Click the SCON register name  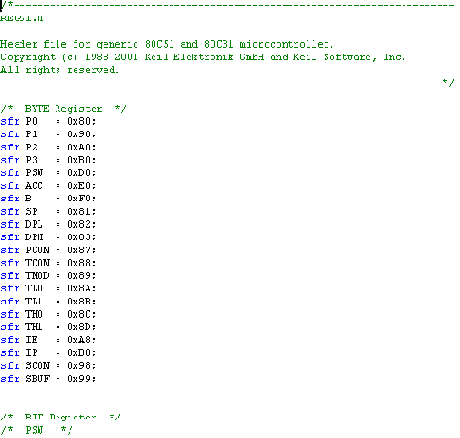click(38, 366)
